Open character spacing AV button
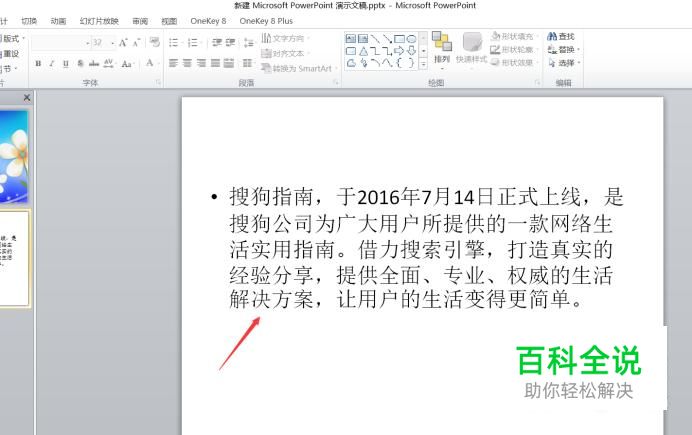The width and height of the screenshot is (692, 435). pyautogui.click(x=109, y=64)
